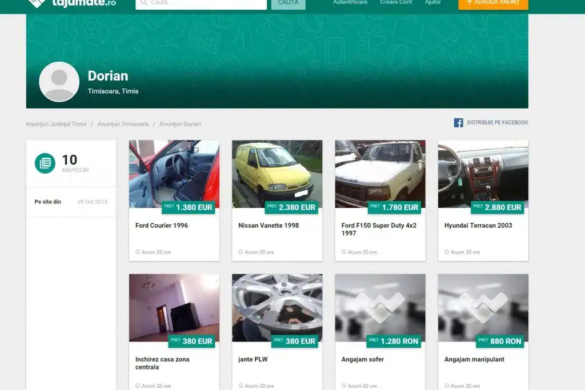This screenshot has height=390, width=585.
Task: Click the Pe site din label
Action: [x=48, y=202]
